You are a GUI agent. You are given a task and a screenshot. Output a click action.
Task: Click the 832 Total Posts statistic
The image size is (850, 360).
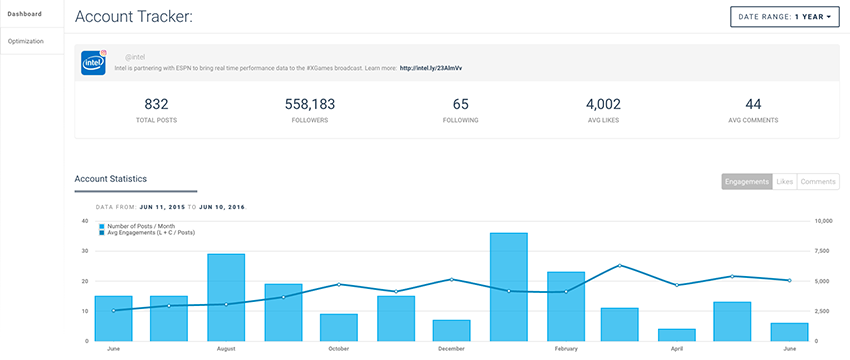(156, 110)
